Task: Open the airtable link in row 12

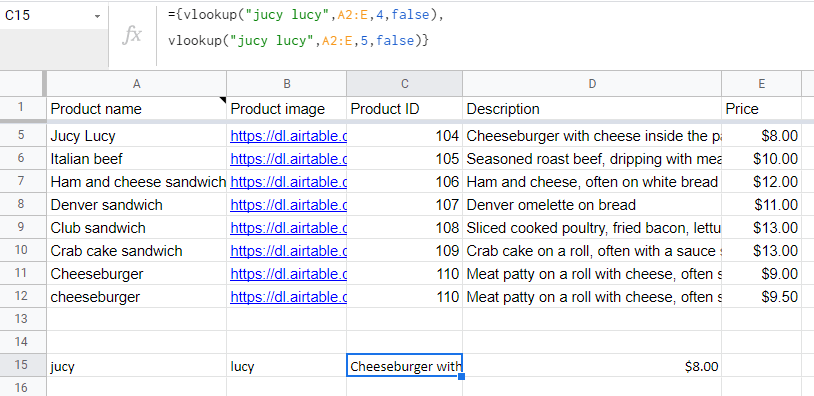Action: 288,297
